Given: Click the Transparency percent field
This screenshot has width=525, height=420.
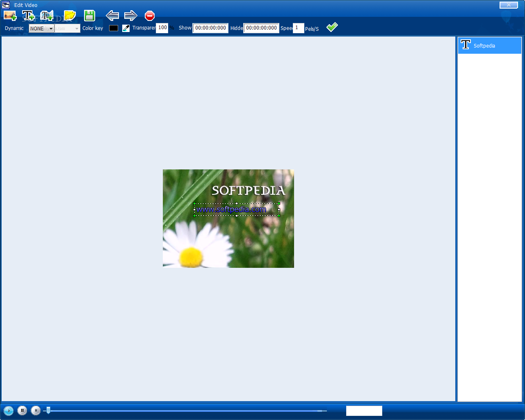Looking at the screenshot, I should pos(162,28).
